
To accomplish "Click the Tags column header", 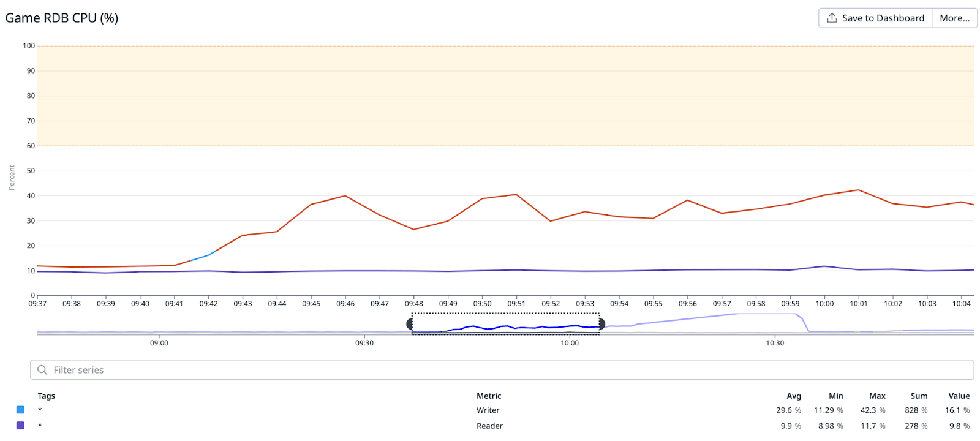I will (47, 396).
